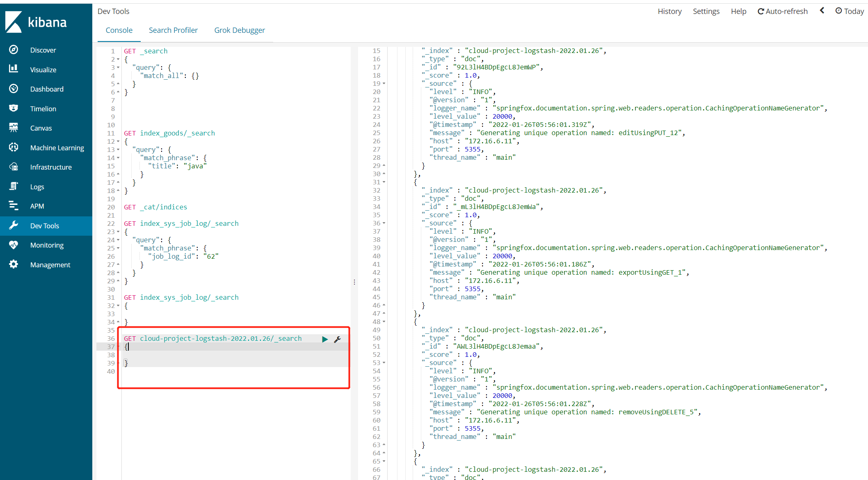Viewport: 868px width, 480px height.
Task: Click GET _cat/indices request line
Action: tap(155, 207)
